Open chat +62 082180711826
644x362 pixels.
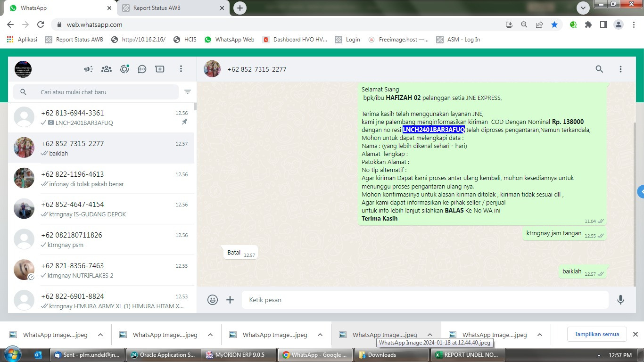coord(101,239)
